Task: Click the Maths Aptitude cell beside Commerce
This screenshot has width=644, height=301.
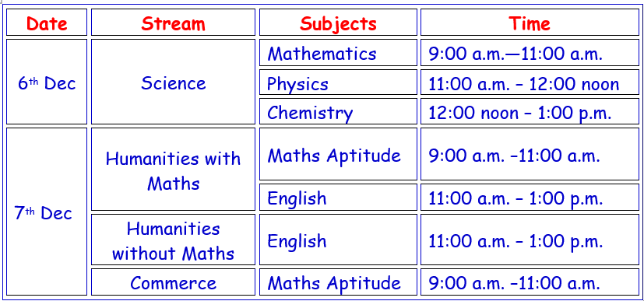Action: click(338, 282)
